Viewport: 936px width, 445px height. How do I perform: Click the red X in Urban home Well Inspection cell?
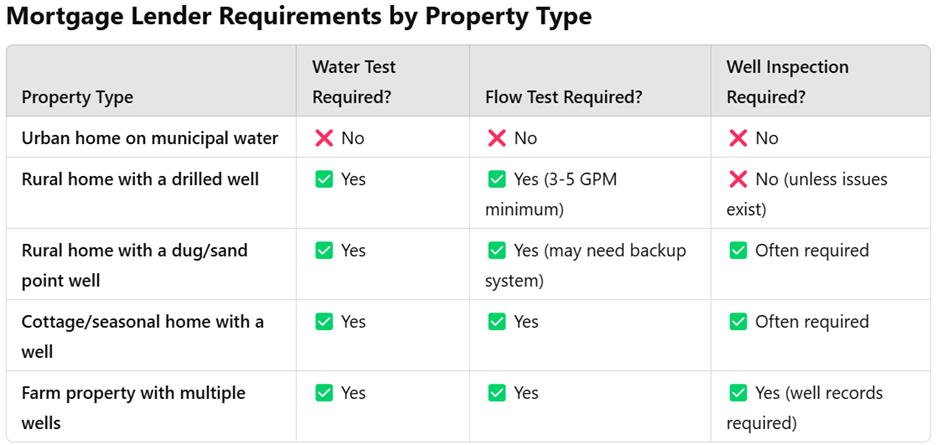[738, 138]
